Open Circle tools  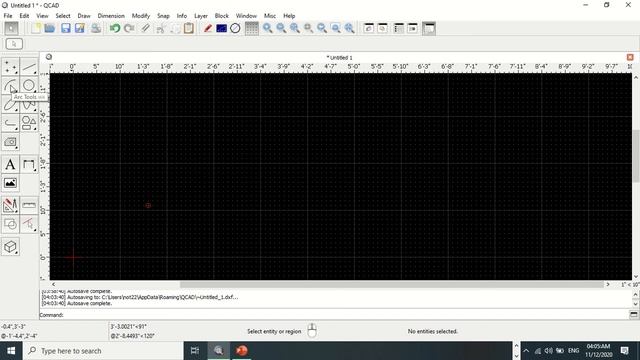point(29,85)
